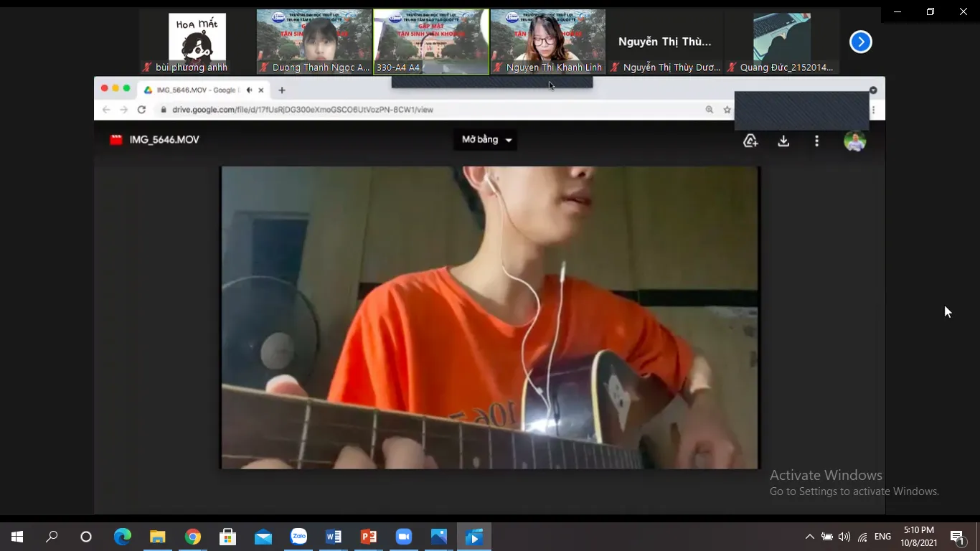Click the zoom magnifier in address bar
Viewport: 980px width, 551px height.
tap(709, 110)
